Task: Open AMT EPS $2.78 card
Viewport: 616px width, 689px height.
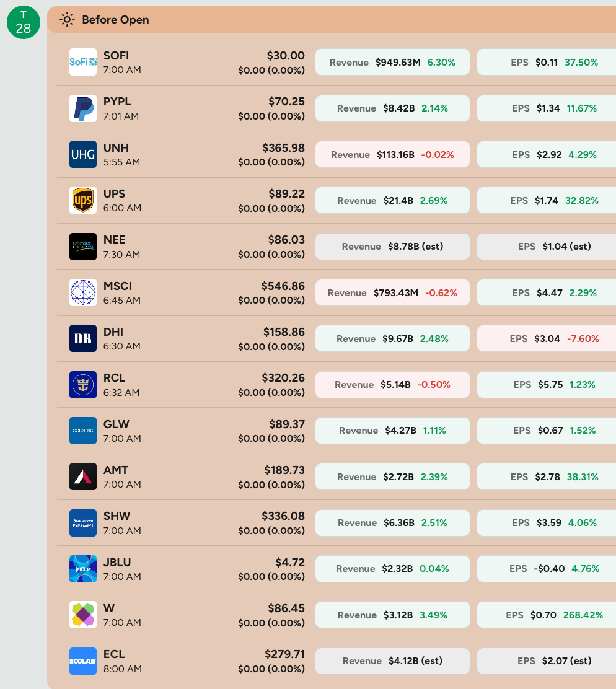Action: pos(547,476)
